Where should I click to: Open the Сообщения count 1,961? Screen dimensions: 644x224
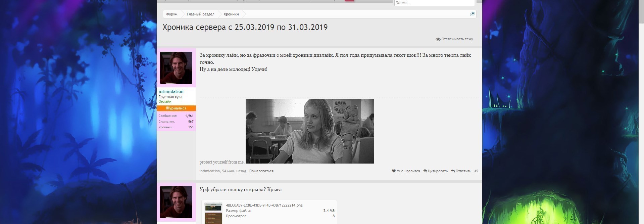click(x=189, y=116)
